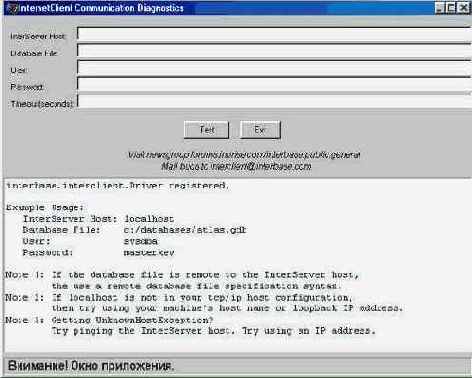Click the note about remote database file

tap(182, 275)
